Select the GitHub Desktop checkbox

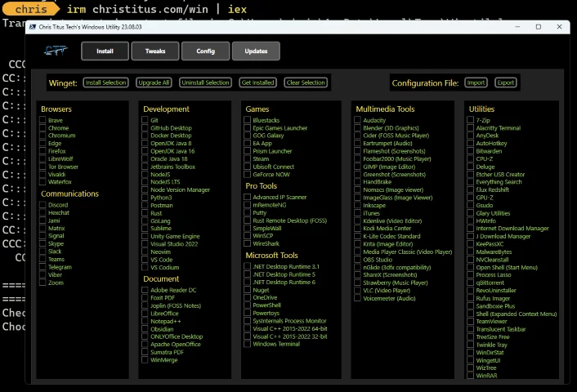tap(145, 127)
